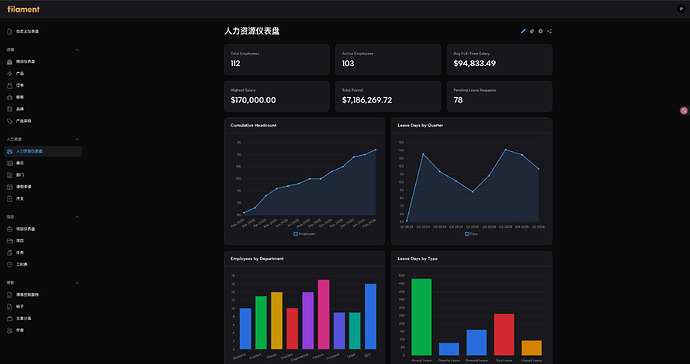Screen dimensions: 690x364
Task: Toggle the Employees legend in Cumulative Headcount
Action: coord(305,234)
